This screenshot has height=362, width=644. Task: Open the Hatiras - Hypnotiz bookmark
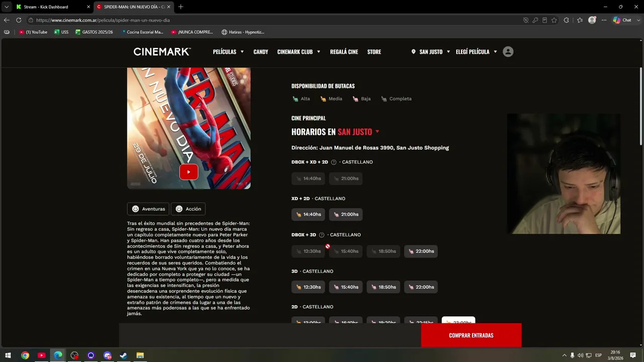tap(243, 32)
